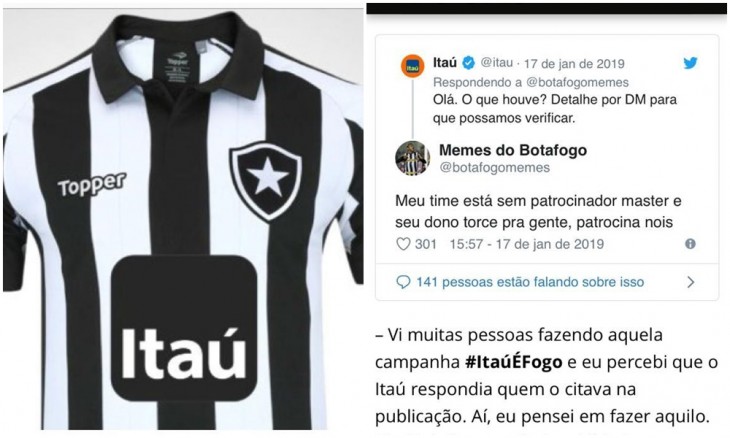The image size is (730, 438).
Task: Click the 301 likes count
Action: (426, 244)
